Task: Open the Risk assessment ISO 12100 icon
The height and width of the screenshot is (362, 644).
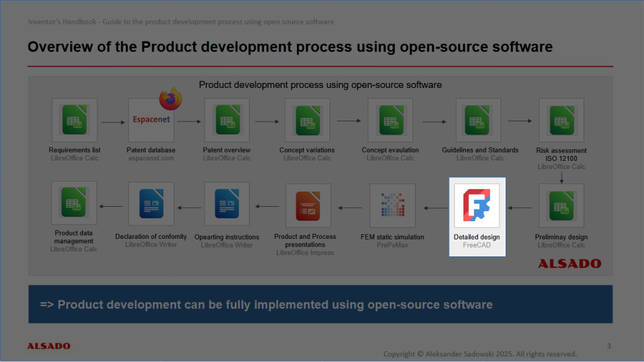Action: pyautogui.click(x=561, y=120)
